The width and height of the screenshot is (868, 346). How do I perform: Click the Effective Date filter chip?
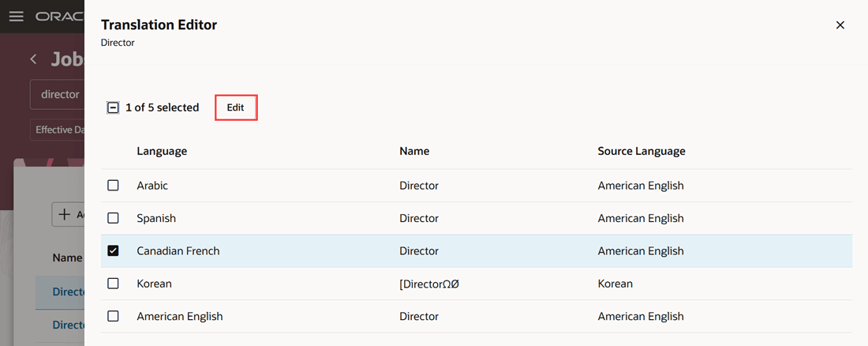tap(57, 130)
